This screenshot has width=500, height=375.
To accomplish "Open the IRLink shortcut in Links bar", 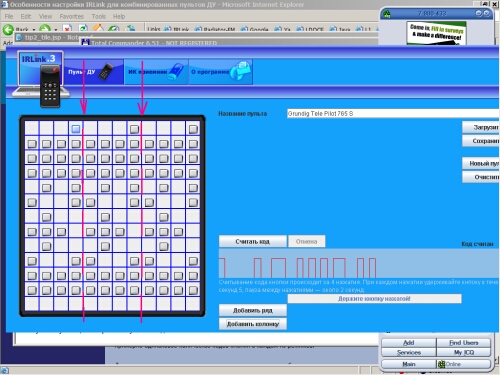I will [177, 30].
